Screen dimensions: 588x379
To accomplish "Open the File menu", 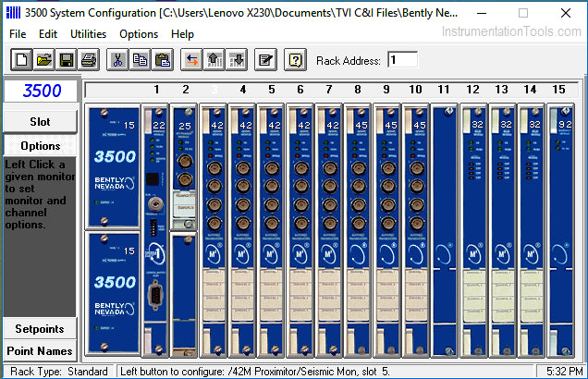I will tap(18, 34).
